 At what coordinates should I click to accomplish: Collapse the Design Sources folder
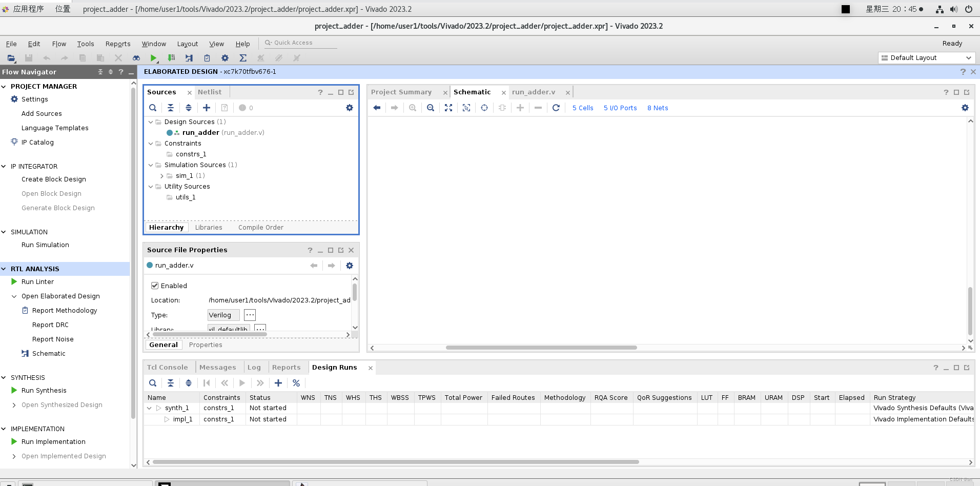click(x=151, y=122)
